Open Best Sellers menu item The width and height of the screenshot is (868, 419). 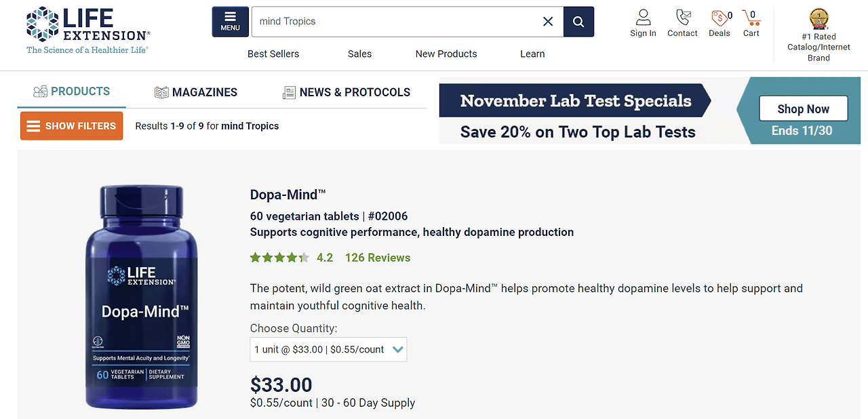273,54
